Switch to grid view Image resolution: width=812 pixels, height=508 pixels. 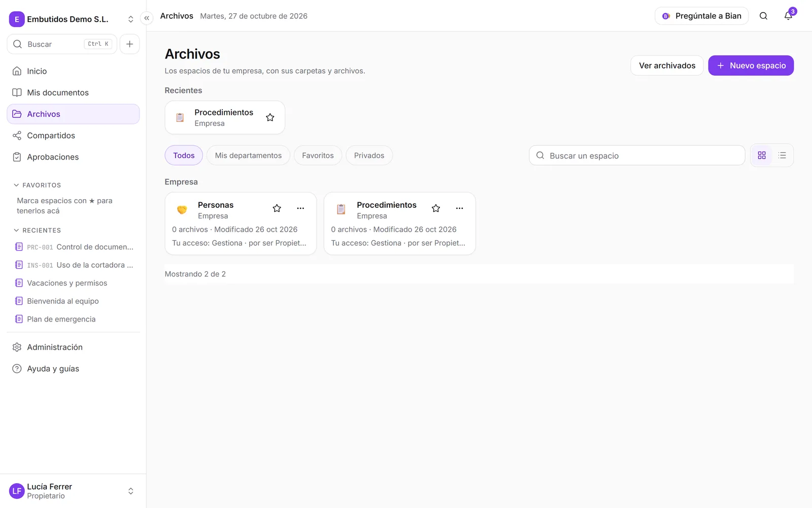762,155
